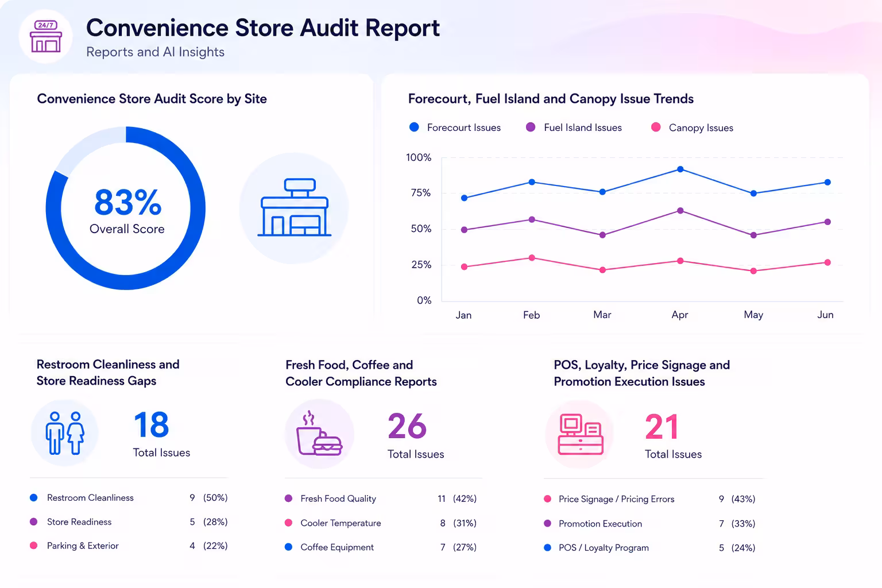This screenshot has width=882, height=588.
Task: Click the 'Restroom Cleanliness and Store Readiness Gaps' heading
Action: pos(108,373)
